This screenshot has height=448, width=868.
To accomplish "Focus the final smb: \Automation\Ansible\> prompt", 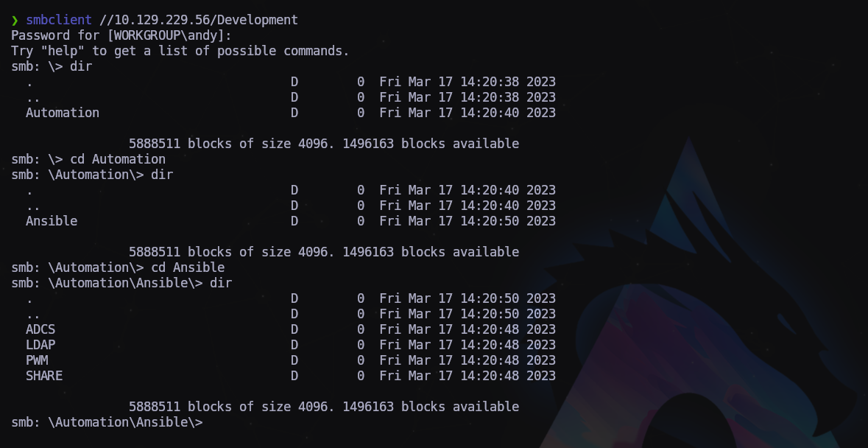I will (107, 422).
